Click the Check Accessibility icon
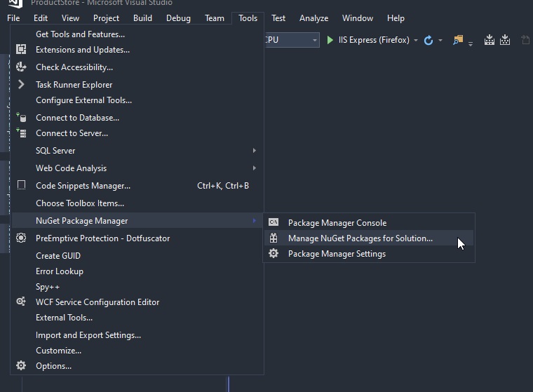The image size is (533, 392). [x=21, y=67]
